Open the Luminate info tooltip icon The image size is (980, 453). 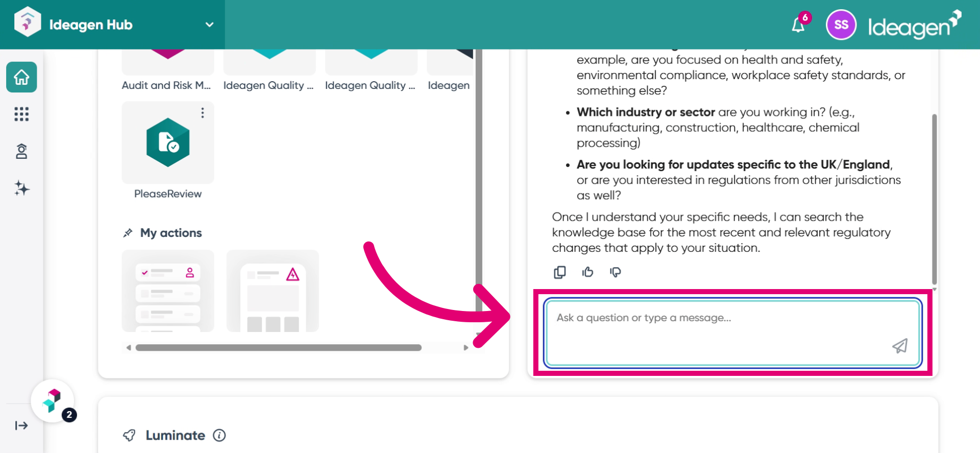pyautogui.click(x=219, y=435)
